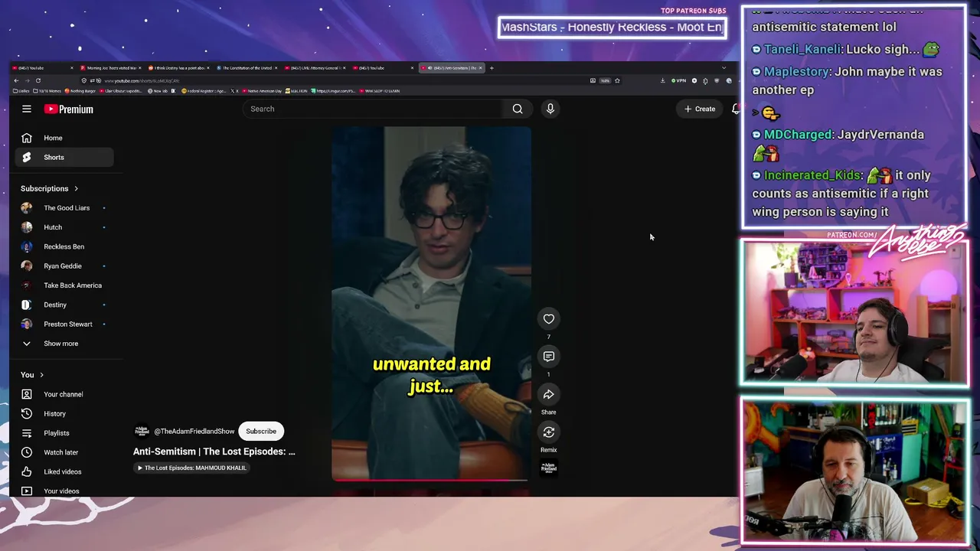This screenshot has width=980, height=551.
Task: Open Playlists from the sidebar
Action: click(x=57, y=433)
